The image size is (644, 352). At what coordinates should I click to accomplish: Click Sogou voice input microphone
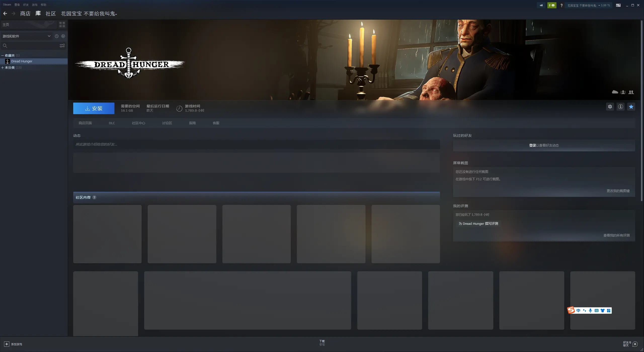pyautogui.click(x=590, y=311)
